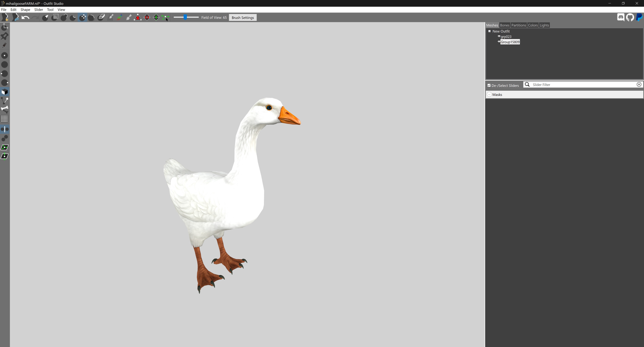Screen dimensions: 644x347
Task: Click view button with center white dot
Action: point(5,55)
